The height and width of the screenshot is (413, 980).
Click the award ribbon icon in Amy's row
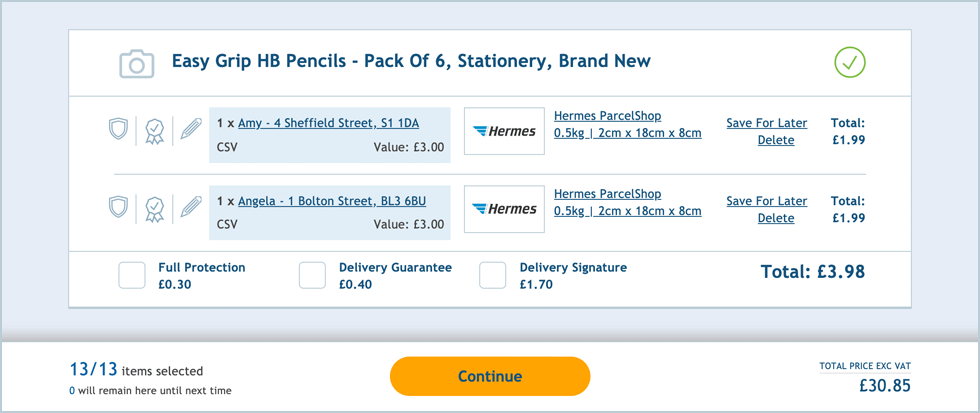pyautogui.click(x=154, y=131)
